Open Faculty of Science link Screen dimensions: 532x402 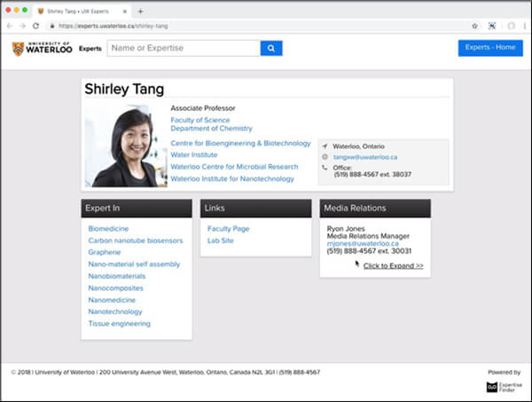tap(200, 120)
